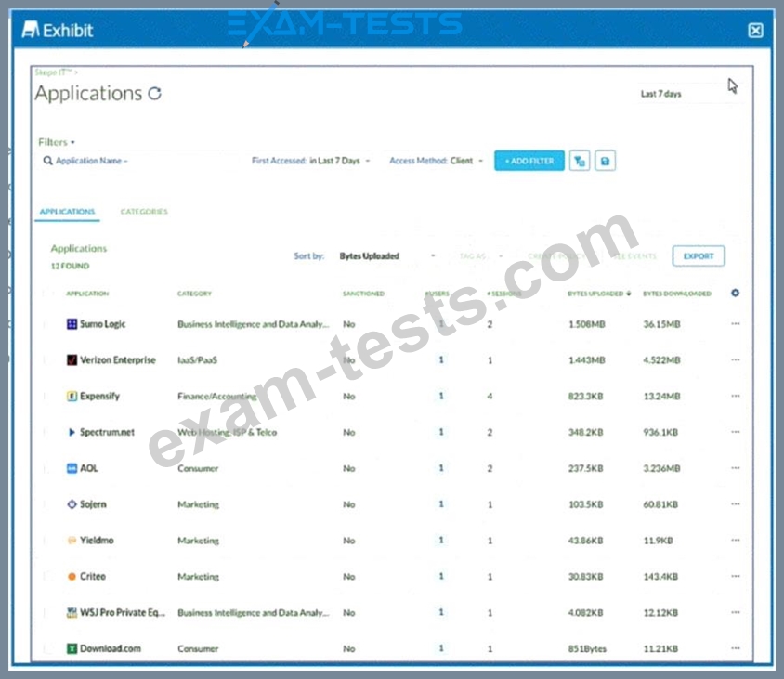Open more options for Download.com row
This screenshot has height=679, width=784.
click(735, 648)
